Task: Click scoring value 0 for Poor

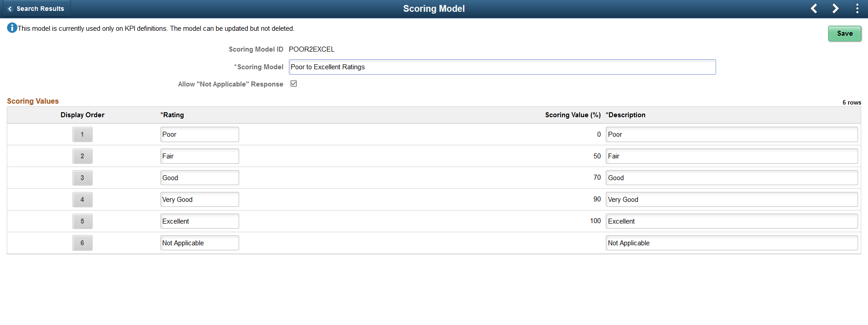Action: click(599, 134)
